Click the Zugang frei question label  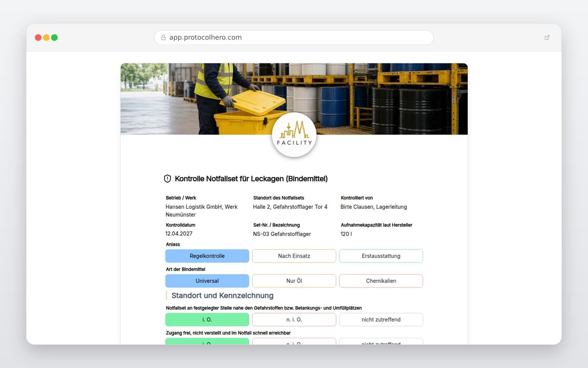pyautogui.click(x=228, y=333)
